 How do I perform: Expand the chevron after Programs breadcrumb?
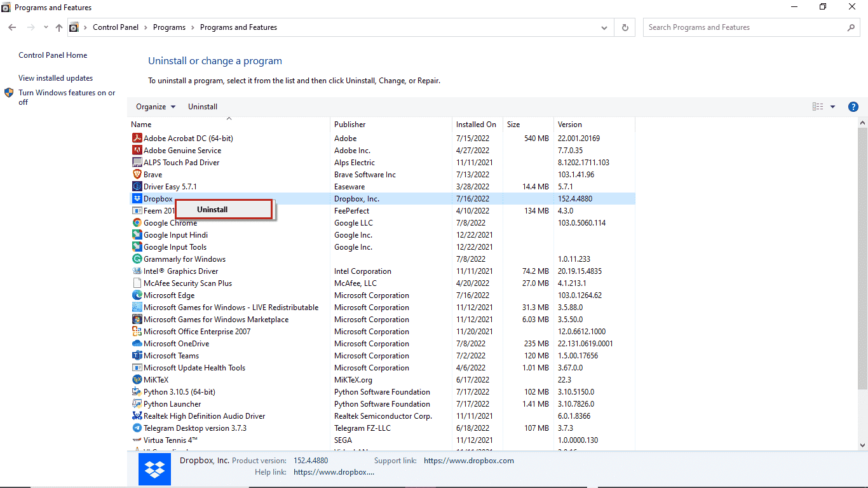(193, 27)
